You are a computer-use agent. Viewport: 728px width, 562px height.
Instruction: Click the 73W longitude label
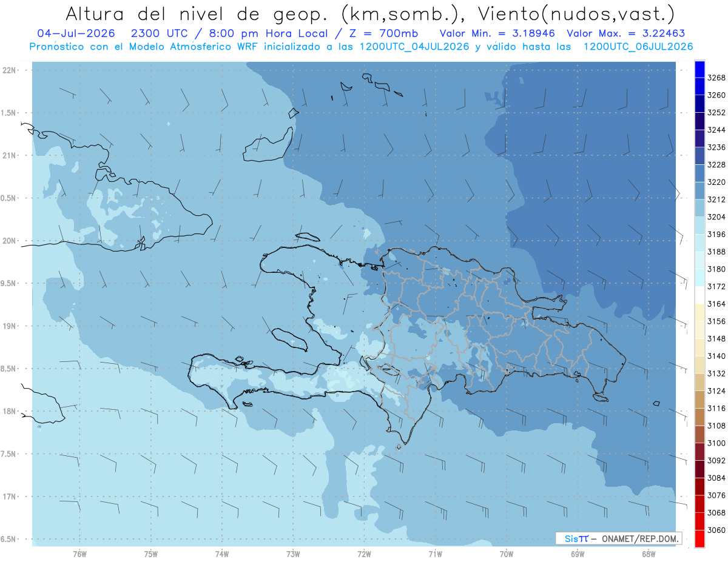[293, 554]
